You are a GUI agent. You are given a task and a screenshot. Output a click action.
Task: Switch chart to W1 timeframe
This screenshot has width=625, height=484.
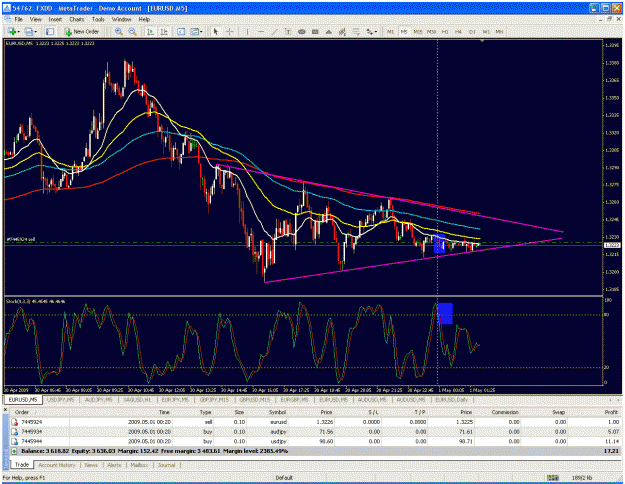(x=486, y=31)
